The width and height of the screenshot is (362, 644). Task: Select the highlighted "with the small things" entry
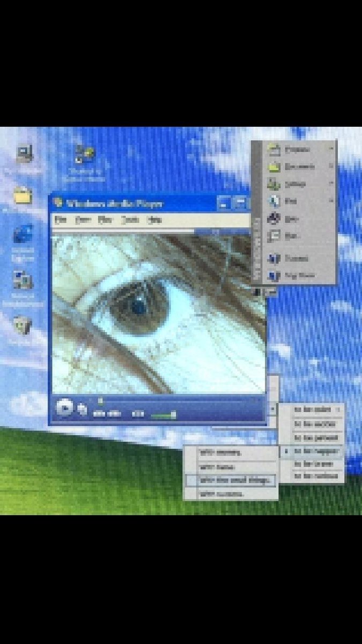(231, 480)
